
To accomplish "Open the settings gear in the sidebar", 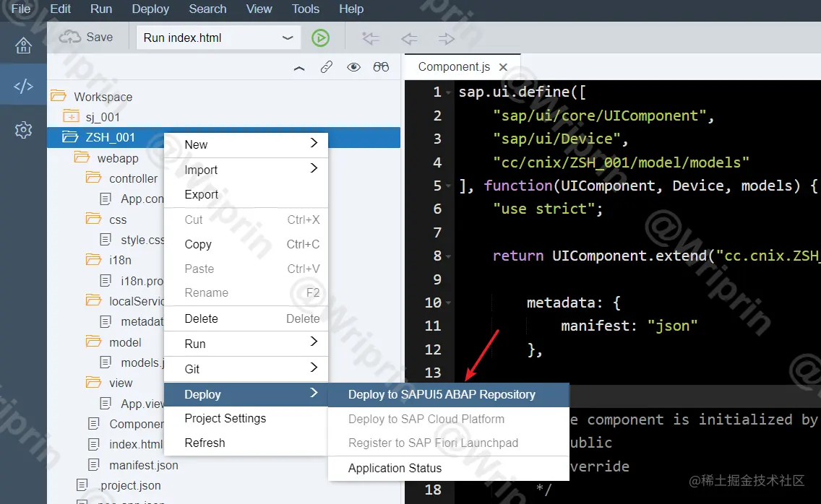I will pyautogui.click(x=24, y=130).
